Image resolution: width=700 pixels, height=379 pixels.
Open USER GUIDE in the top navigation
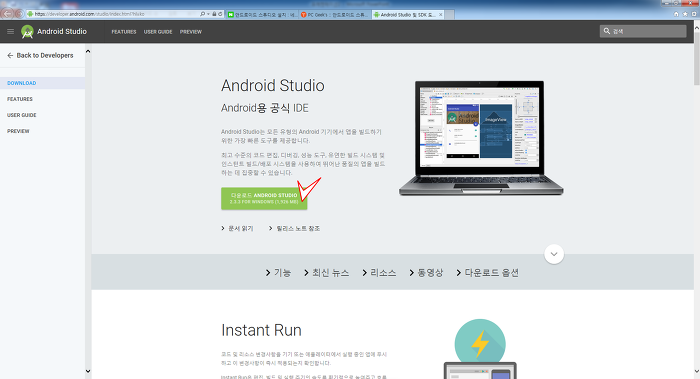point(158,32)
